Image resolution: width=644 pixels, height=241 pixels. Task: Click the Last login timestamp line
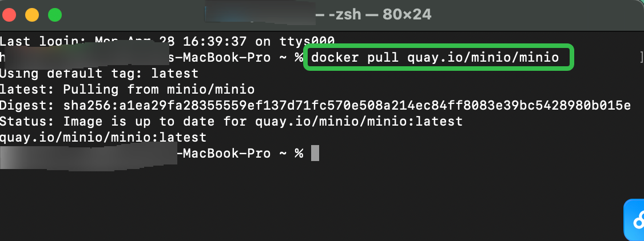(x=167, y=41)
